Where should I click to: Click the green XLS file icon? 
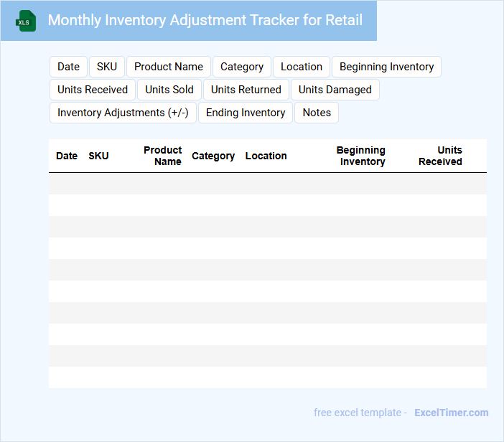point(26,21)
